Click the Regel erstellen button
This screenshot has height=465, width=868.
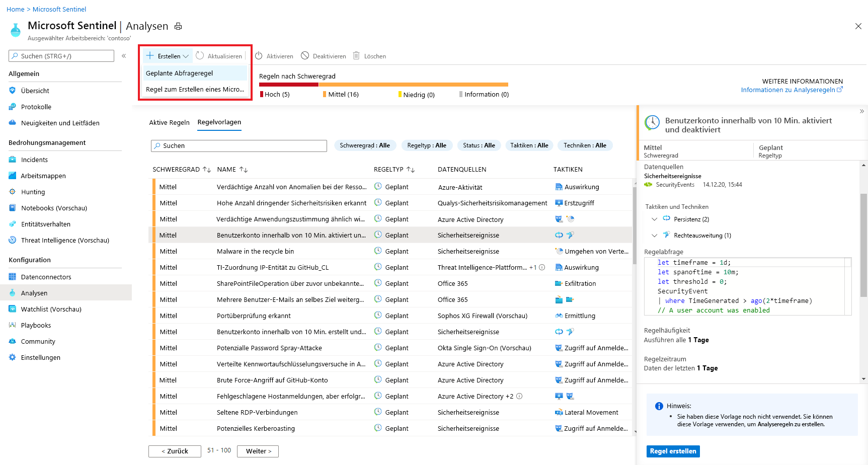click(673, 451)
